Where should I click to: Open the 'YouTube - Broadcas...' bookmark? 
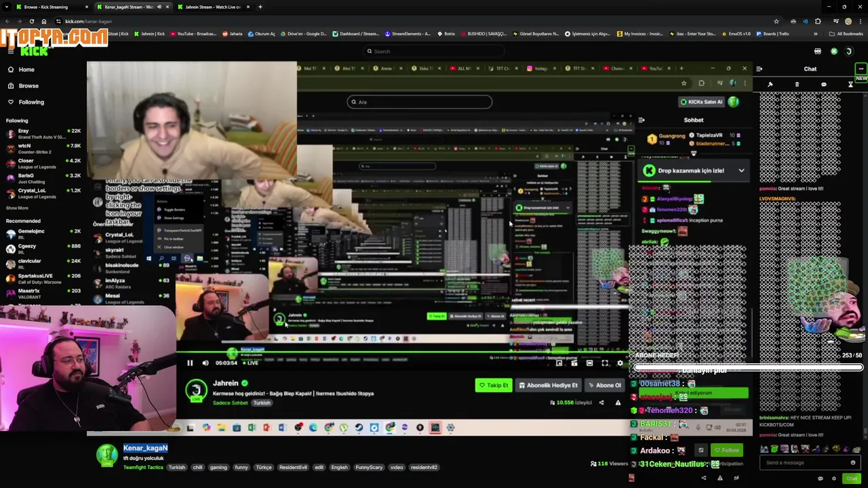coord(193,33)
